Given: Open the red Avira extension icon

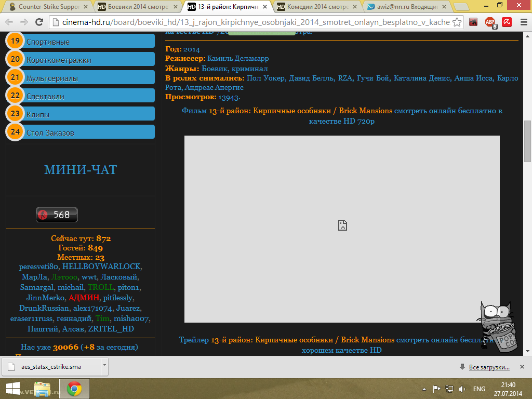Looking at the screenshot, I should coord(507,22).
